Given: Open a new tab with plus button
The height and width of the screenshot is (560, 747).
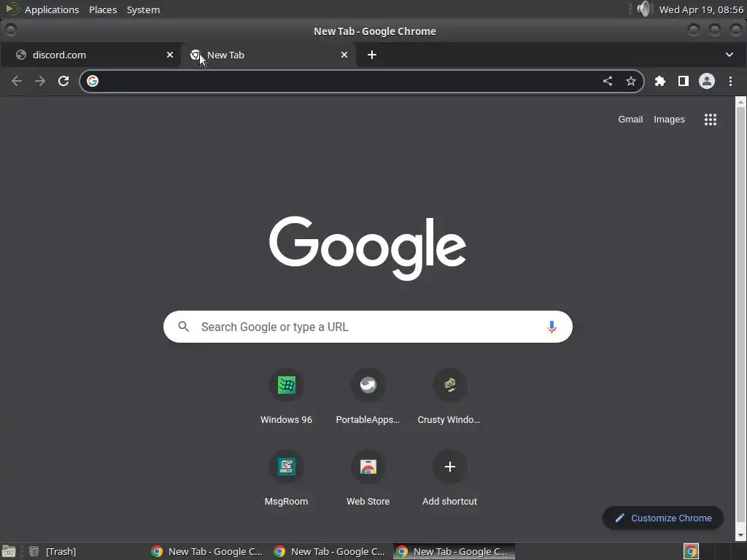Looking at the screenshot, I should click(x=372, y=55).
